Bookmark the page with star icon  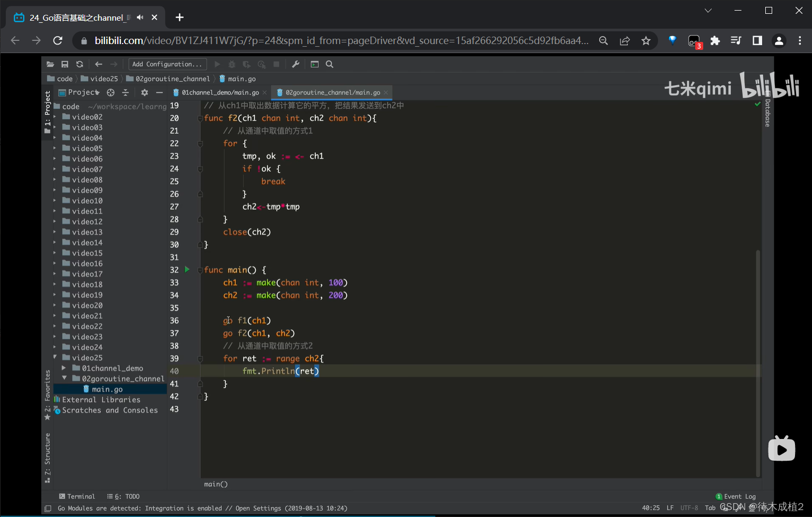tap(646, 40)
